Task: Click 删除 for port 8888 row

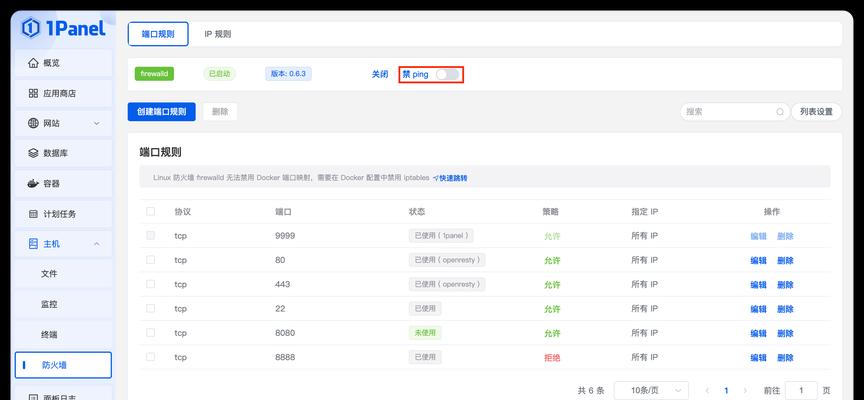Action: (785, 358)
